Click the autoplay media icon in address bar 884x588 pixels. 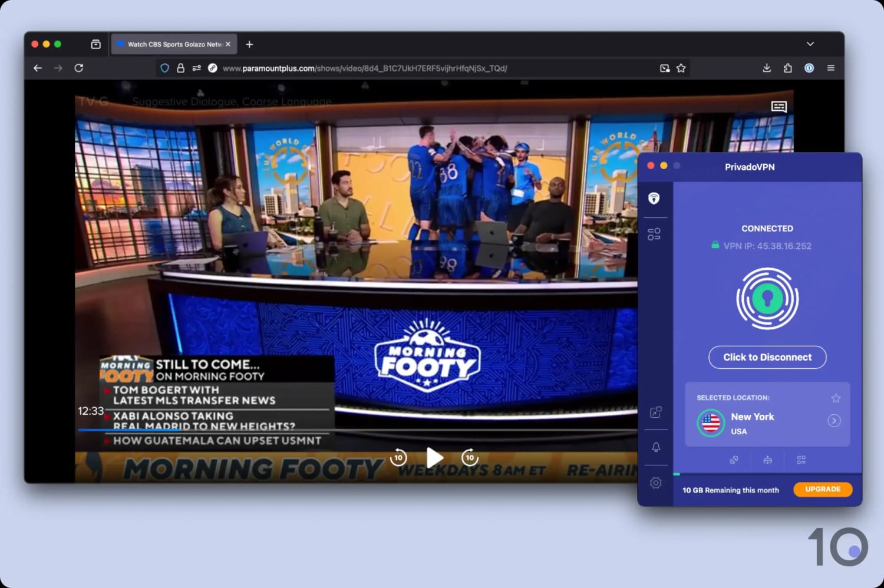tap(213, 68)
